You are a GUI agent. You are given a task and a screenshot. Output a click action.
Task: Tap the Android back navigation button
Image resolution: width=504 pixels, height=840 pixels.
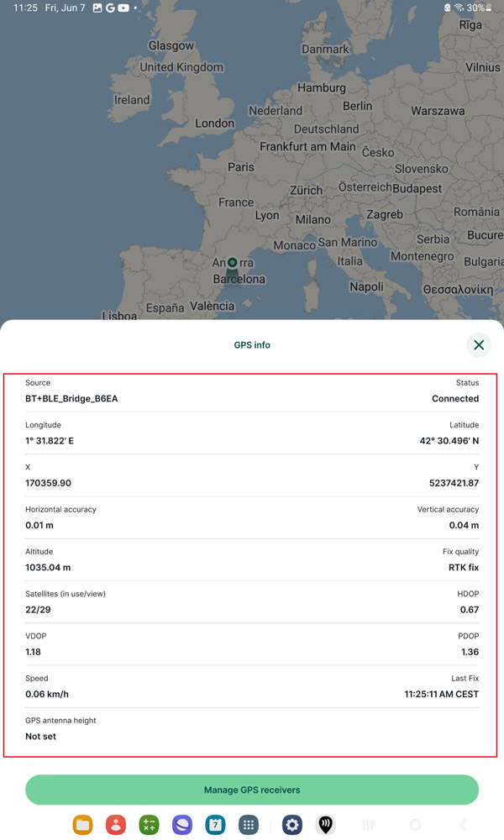[x=463, y=825]
